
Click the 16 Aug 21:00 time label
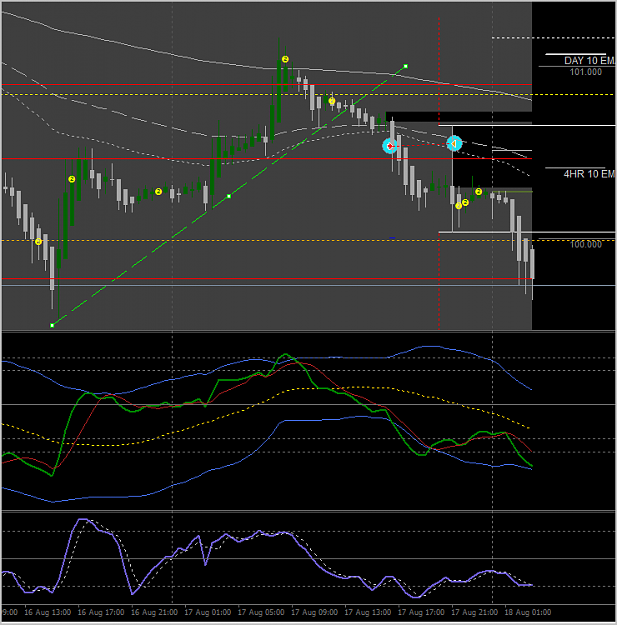tap(154, 612)
